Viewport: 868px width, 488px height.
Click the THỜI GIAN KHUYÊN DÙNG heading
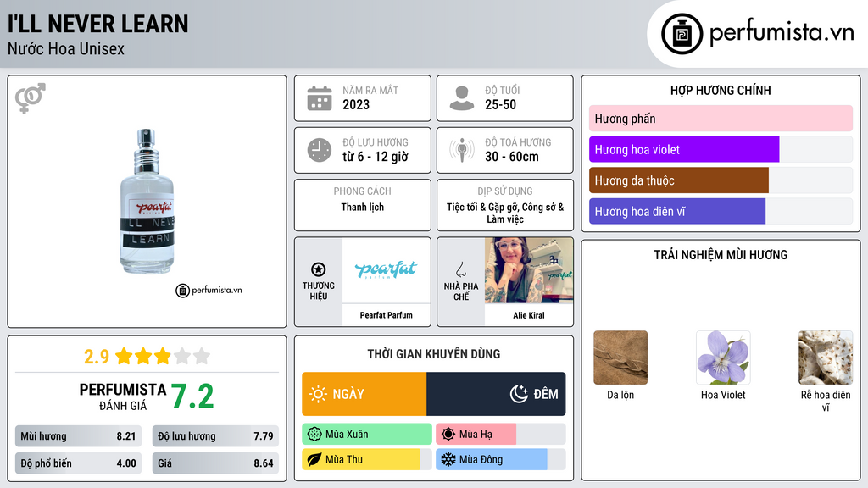(x=434, y=354)
